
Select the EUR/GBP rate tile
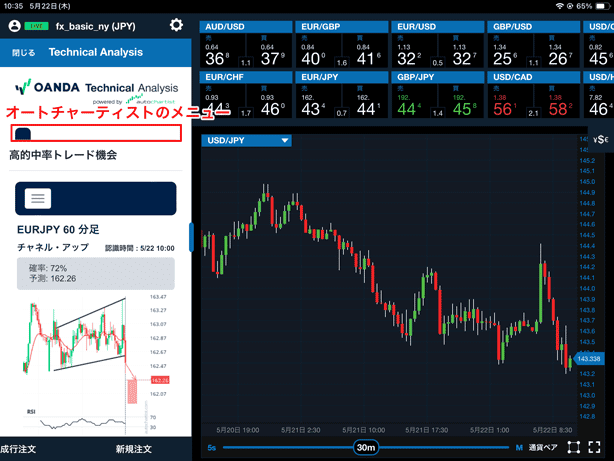[x=342, y=44]
